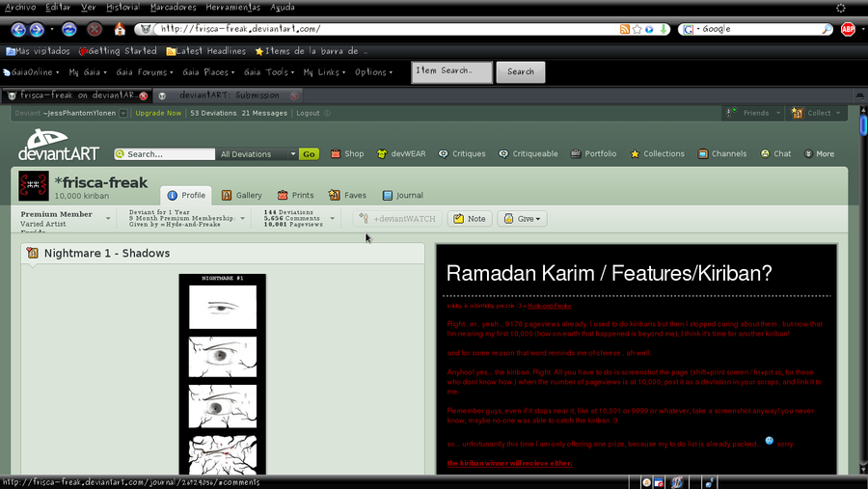Select the Profile tab
The width and height of the screenshot is (868, 489).
(x=186, y=195)
